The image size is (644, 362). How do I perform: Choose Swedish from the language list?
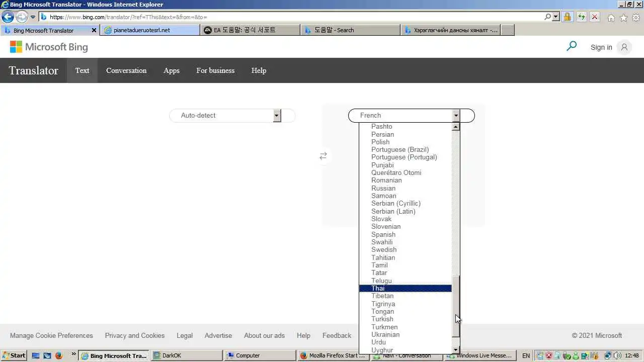pos(405,250)
